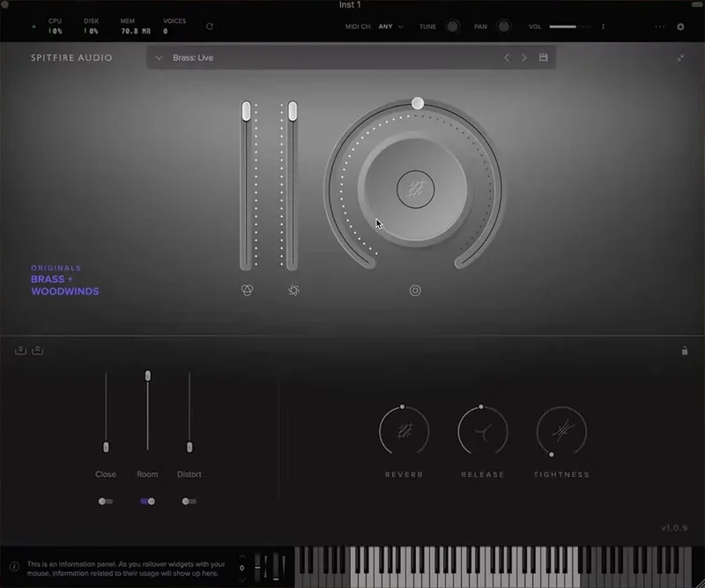This screenshot has width=705, height=588.
Task: Click the Distort mic fader handle
Action: (189, 447)
